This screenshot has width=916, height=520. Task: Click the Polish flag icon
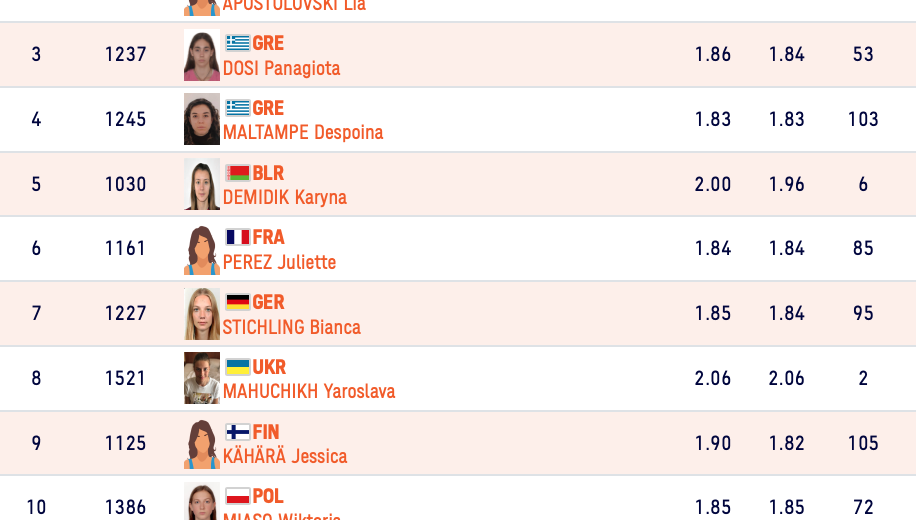point(237,496)
